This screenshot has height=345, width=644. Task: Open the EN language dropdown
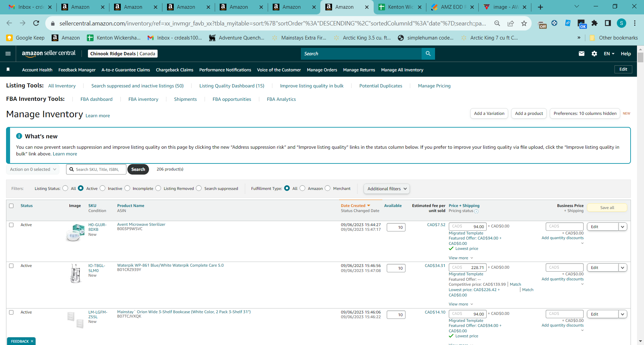coord(609,54)
